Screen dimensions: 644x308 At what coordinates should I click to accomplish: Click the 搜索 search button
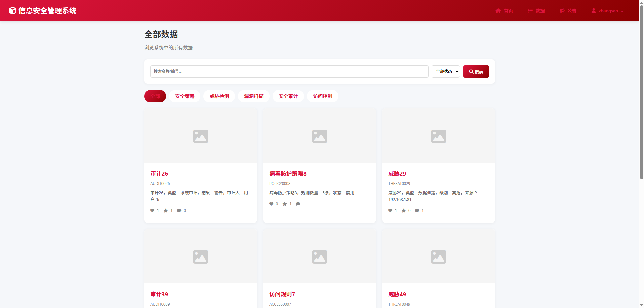476,71
